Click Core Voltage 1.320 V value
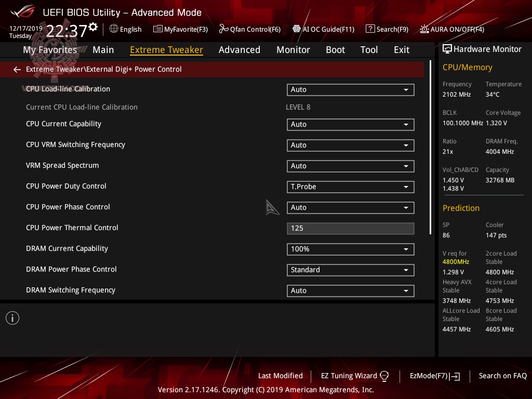 pos(496,123)
